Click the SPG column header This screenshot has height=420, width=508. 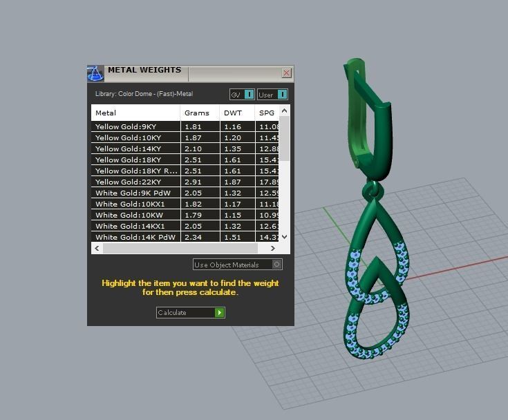[x=267, y=113]
